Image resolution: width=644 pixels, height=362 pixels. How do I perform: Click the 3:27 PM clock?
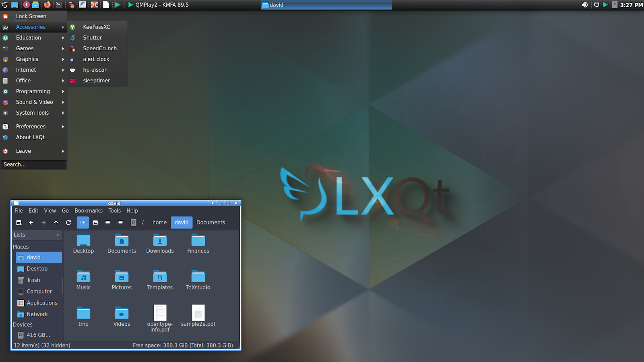(x=631, y=5)
